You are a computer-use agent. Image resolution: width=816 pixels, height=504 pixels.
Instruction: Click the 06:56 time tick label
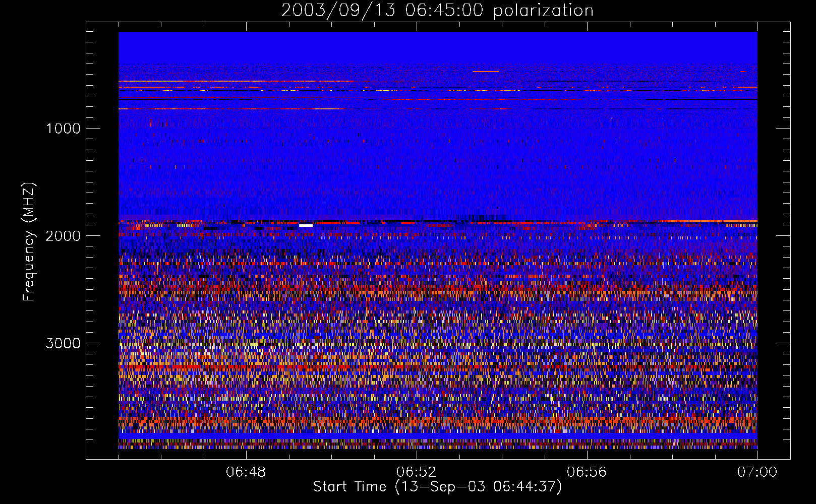[587, 472]
